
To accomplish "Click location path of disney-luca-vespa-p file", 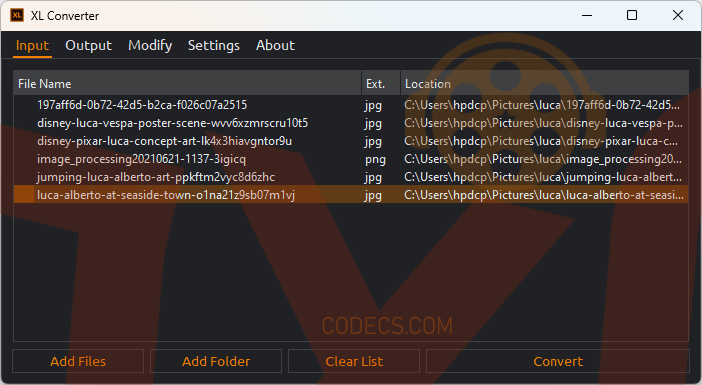I will [x=543, y=123].
